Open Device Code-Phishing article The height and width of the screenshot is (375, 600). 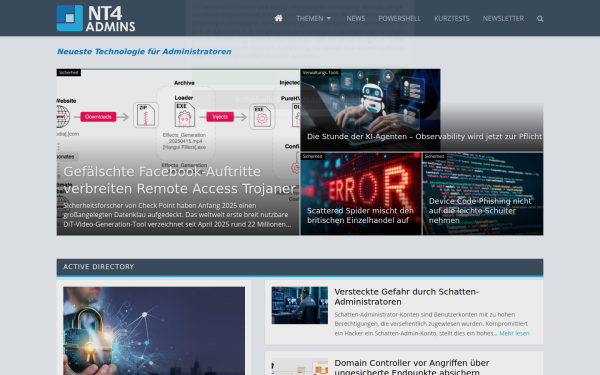[480, 210]
